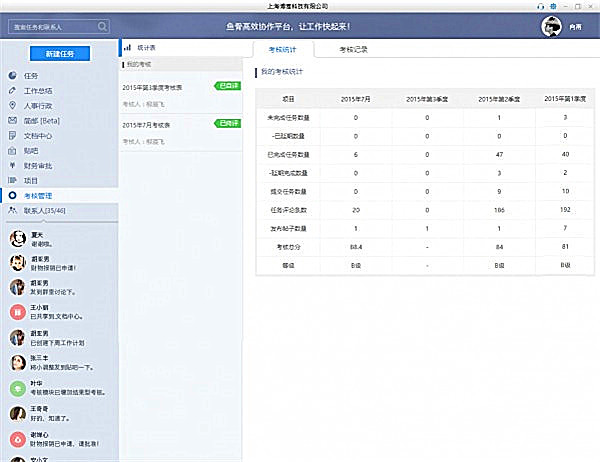Open 项目 in the sidebar menu

point(30,180)
